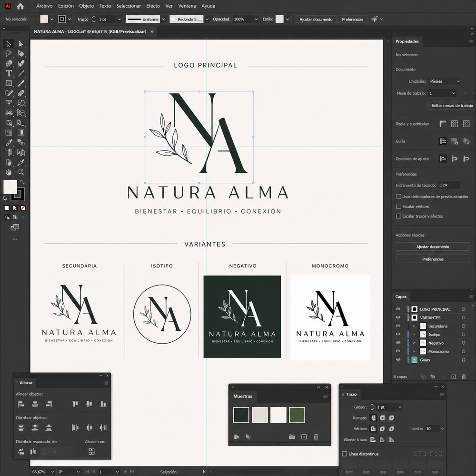This screenshot has width=476, height=476.
Task: Click vertical align top icon
Action: point(75,404)
